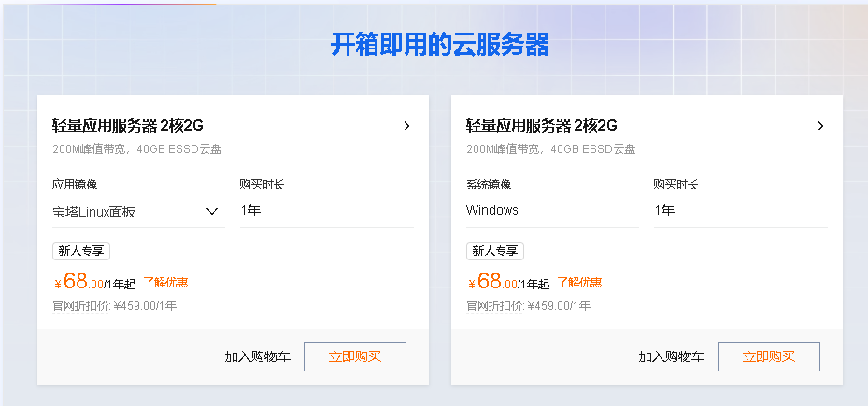Open 了解优惠 link on the right card

point(579,282)
